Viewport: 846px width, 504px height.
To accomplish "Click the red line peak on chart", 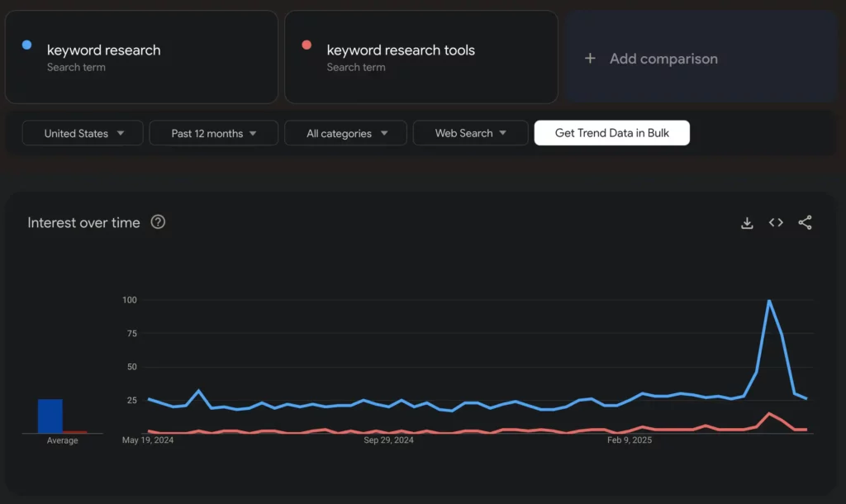I will pos(769,413).
